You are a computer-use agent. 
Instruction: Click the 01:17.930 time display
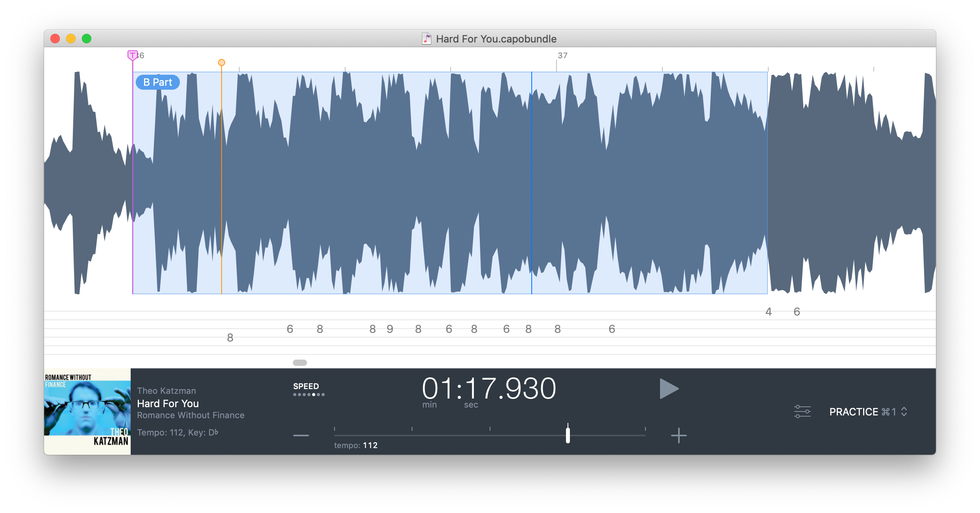488,389
